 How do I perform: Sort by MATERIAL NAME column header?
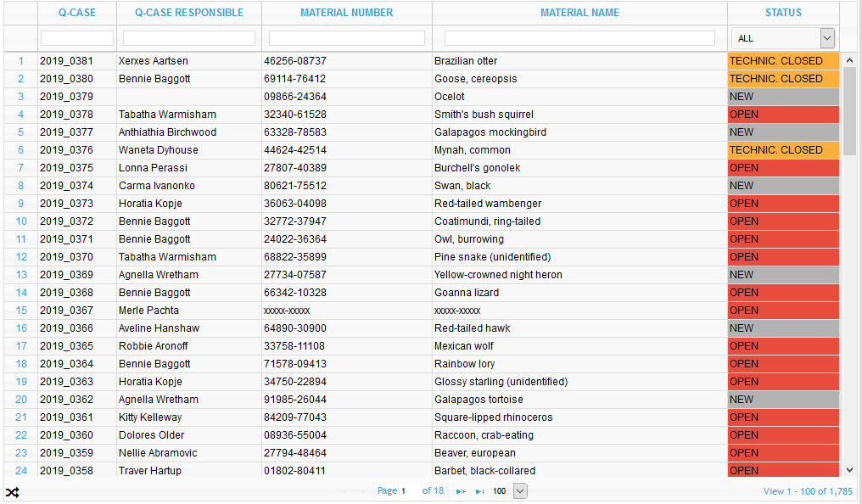click(579, 13)
